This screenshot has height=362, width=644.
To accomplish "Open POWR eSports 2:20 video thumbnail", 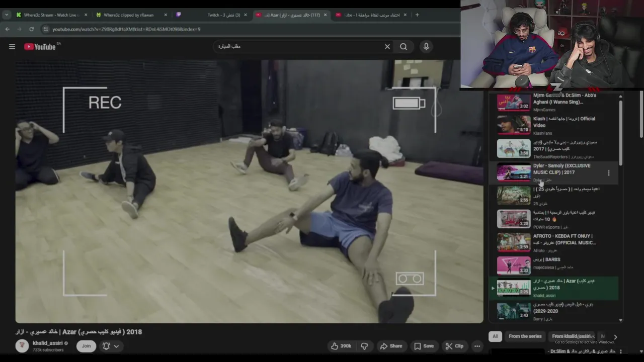I will pyautogui.click(x=514, y=219).
